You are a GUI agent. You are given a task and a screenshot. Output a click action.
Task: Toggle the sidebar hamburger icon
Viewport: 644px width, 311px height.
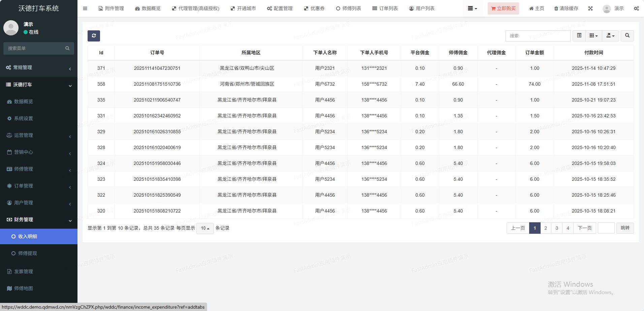[x=85, y=8]
